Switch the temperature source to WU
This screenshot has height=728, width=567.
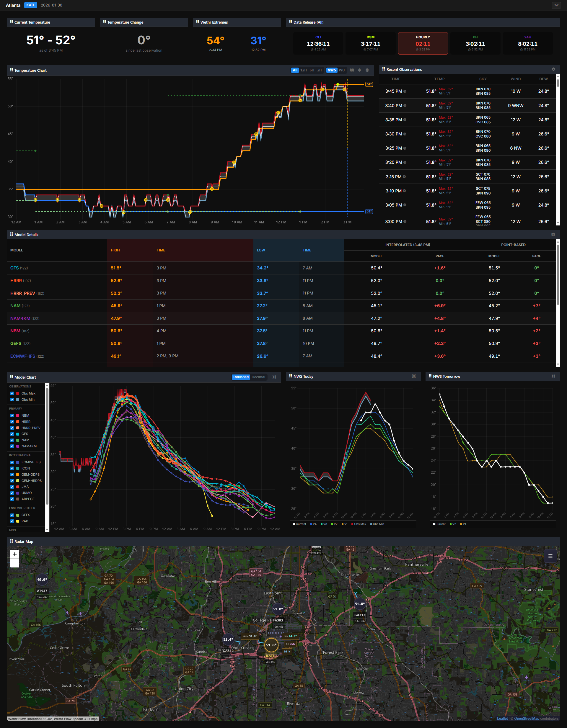point(342,70)
